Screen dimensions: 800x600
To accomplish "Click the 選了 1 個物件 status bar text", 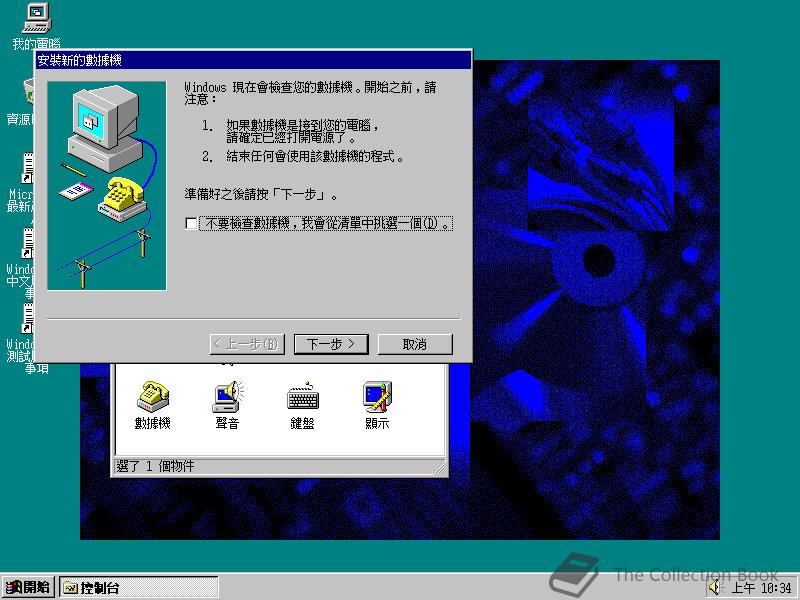I will click(x=155, y=466).
